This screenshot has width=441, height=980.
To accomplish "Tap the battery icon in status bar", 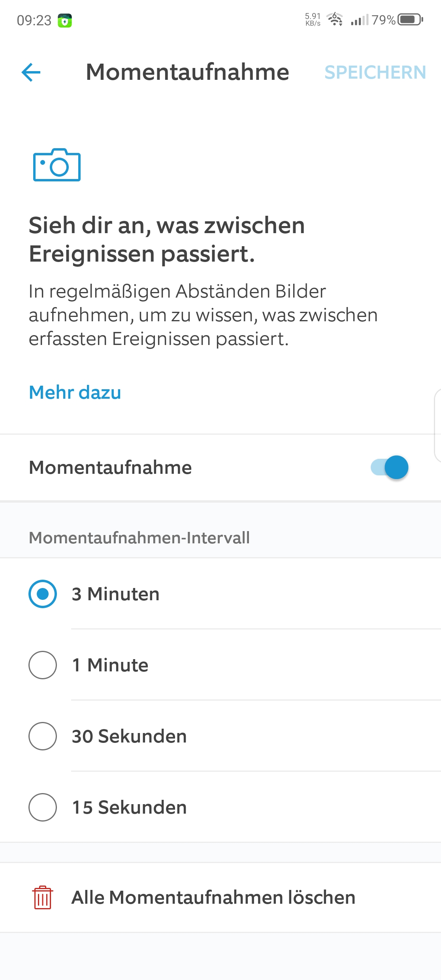I will [x=410, y=19].
